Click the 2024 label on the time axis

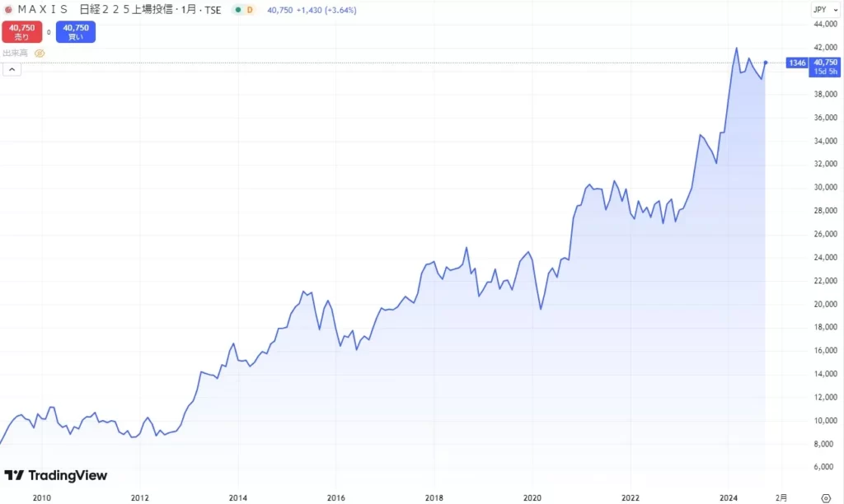click(729, 498)
